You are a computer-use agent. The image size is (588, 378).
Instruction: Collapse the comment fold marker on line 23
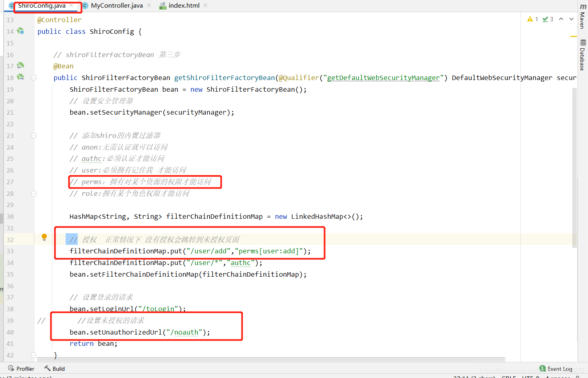[x=34, y=136]
